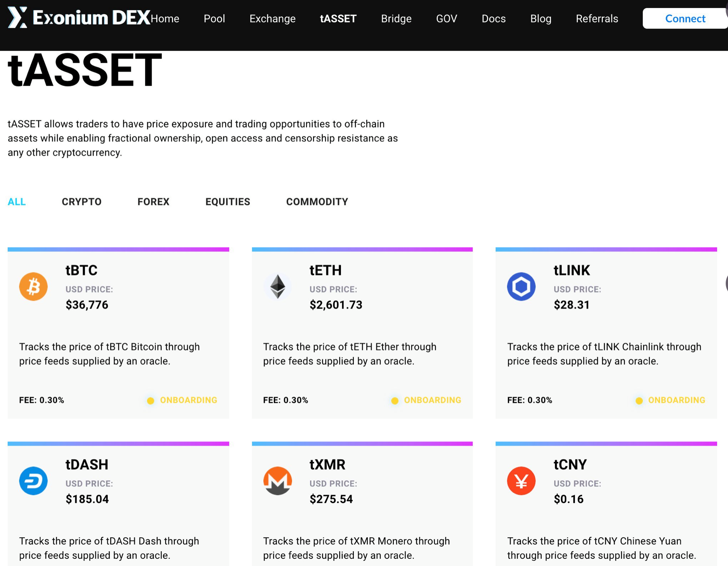Click the $2,601.73 tETH price

pyautogui.click(x=336, y=305)
